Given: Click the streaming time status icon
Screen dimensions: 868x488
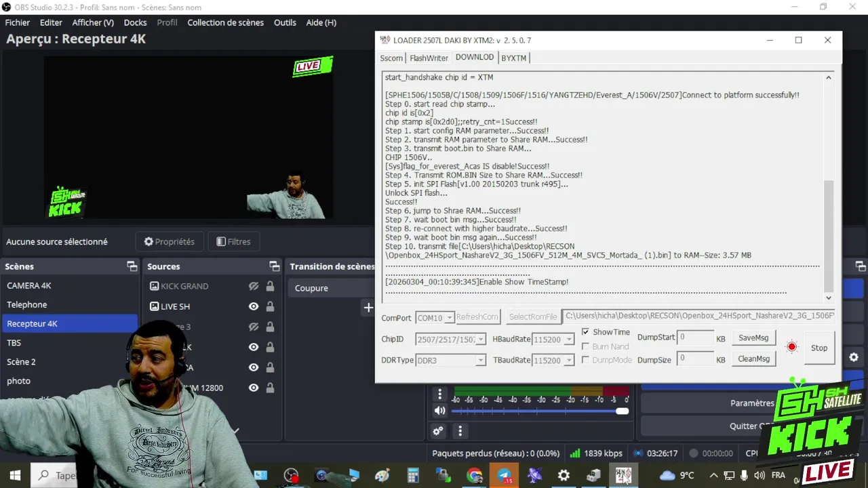Looking at the screenshot, I should tap(638, 453).
